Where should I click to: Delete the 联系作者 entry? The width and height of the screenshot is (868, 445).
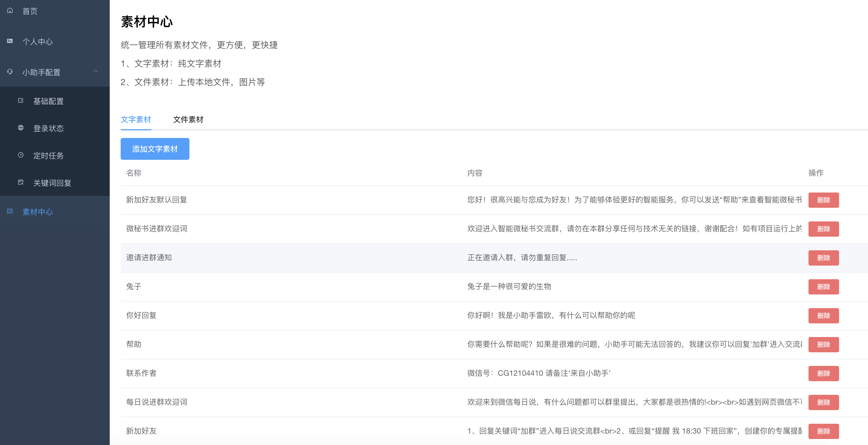pos(823,374)
